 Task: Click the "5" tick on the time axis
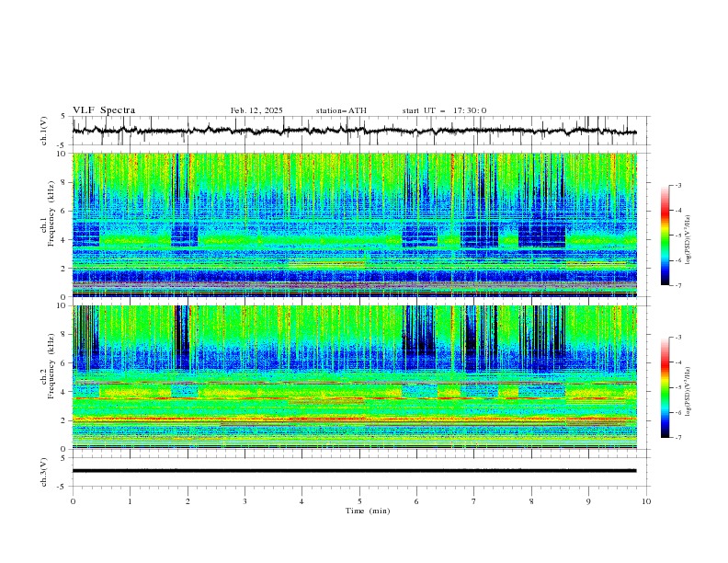(x=359, y=501)
